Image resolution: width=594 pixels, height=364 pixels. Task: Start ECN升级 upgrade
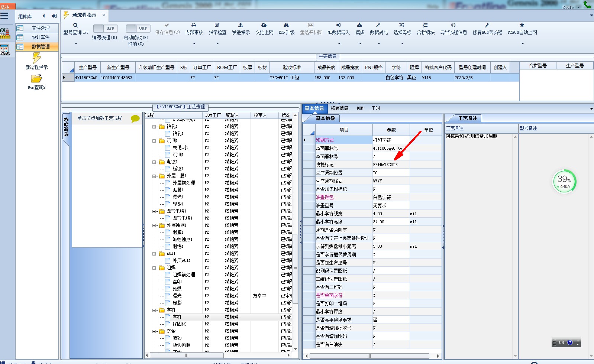click(x=287, y=29)
